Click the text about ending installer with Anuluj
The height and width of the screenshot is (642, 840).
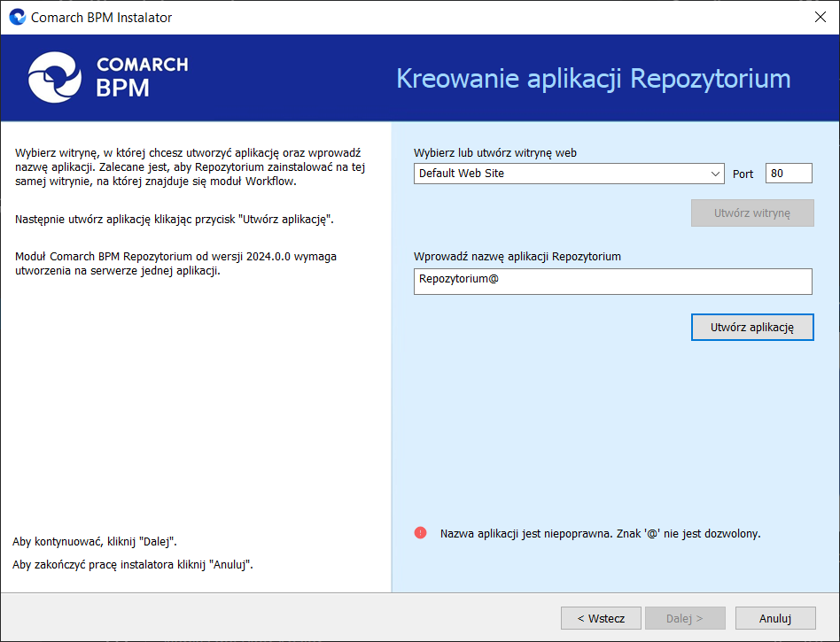[133, 565]
